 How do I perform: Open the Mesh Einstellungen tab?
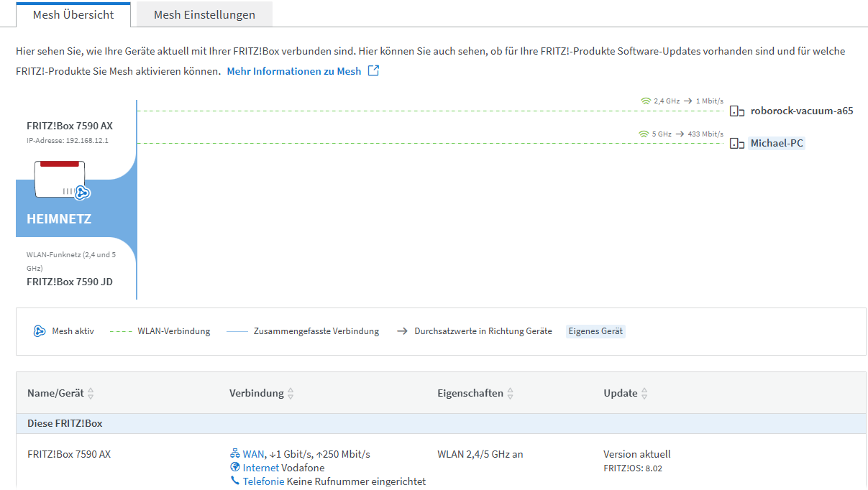(204, 14)
